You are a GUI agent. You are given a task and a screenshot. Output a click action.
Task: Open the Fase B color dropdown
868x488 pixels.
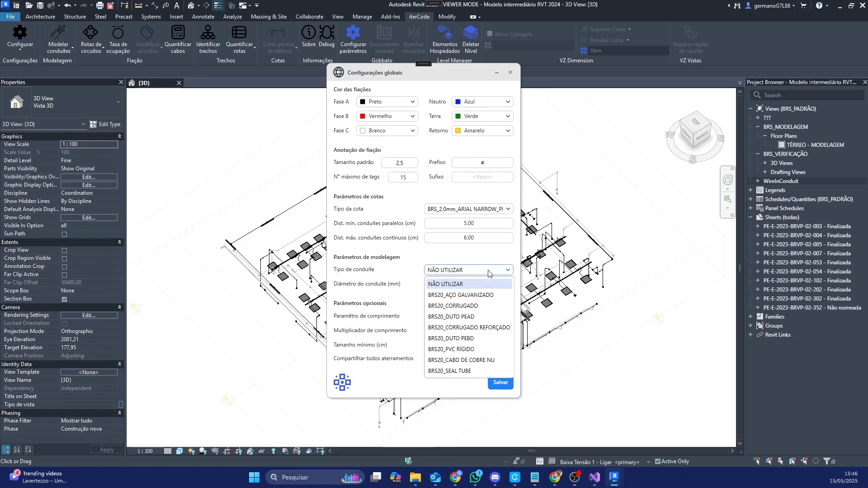coord(388,116)
